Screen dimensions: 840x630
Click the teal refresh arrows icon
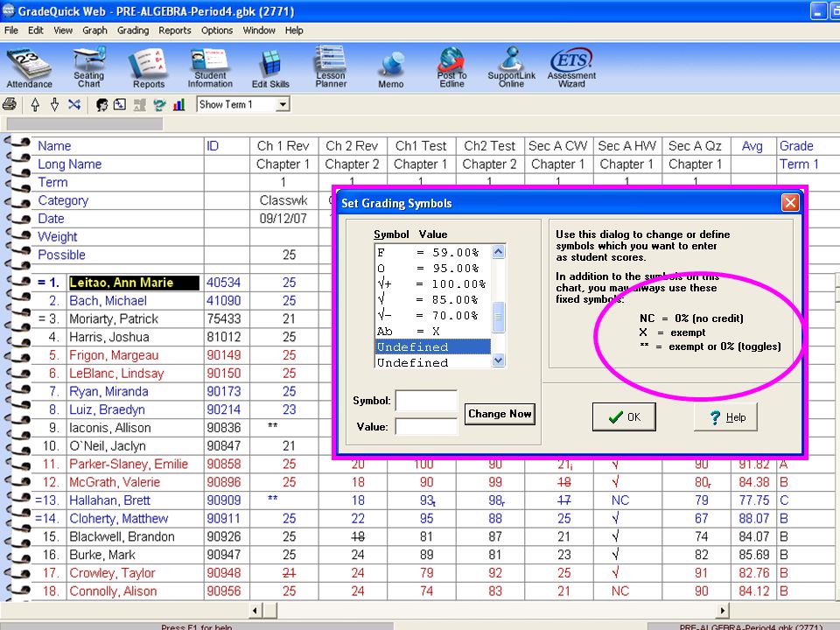(x=159, y=104)
